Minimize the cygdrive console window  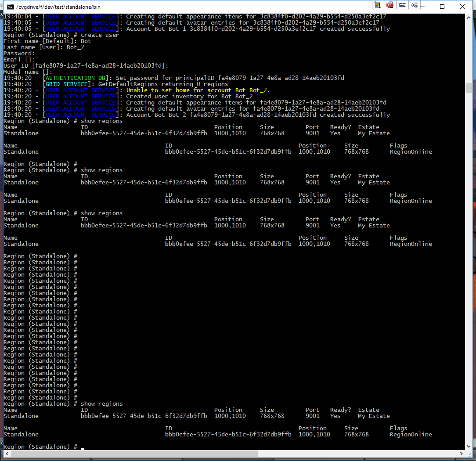(x=423, y=7)
